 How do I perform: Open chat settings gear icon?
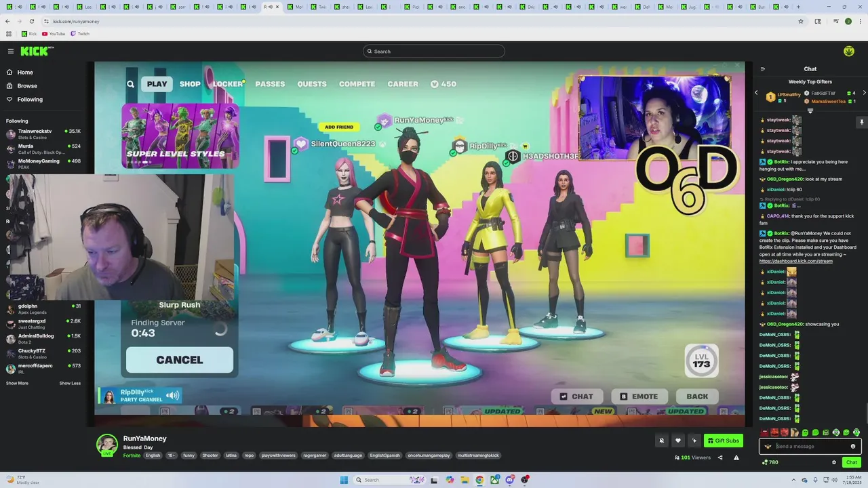(834, 462)
